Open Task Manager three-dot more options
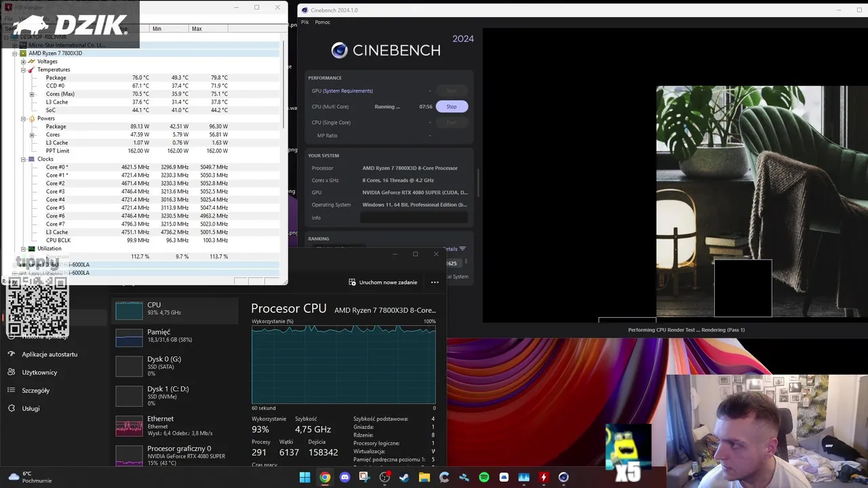This screenshot has height=488, width=868. click(435, 282)
